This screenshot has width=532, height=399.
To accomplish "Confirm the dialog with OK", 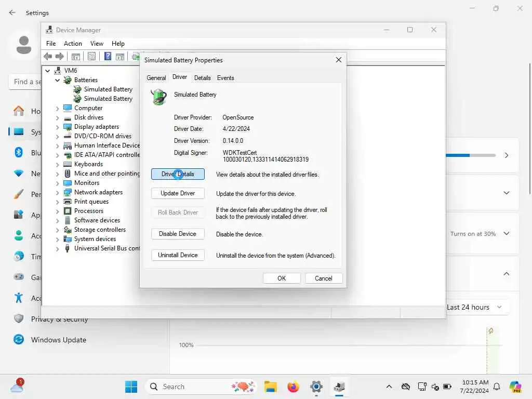I will [282, 278].
